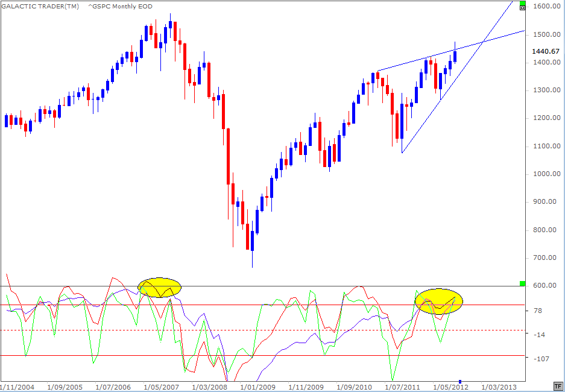Click the 1100.00 price axis label

(x=547, y=147)
